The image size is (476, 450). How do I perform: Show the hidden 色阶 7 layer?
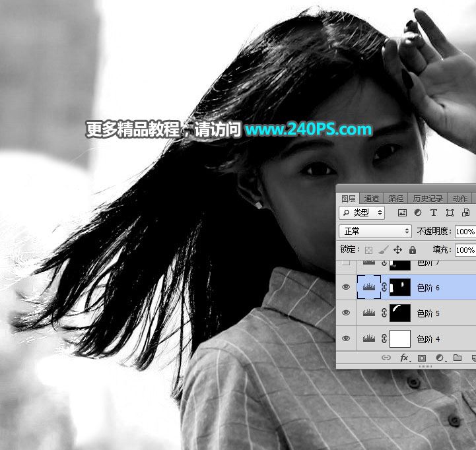click(346, 263)
